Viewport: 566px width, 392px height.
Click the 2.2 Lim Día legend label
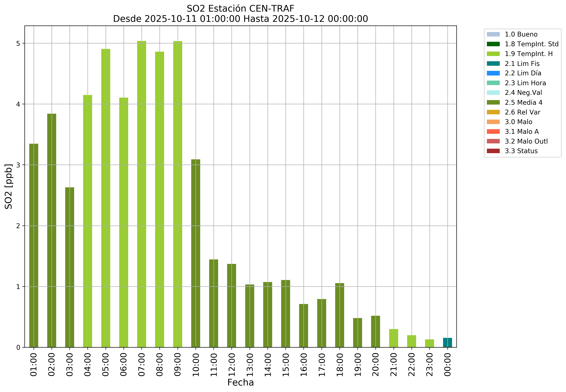(523, 73)
